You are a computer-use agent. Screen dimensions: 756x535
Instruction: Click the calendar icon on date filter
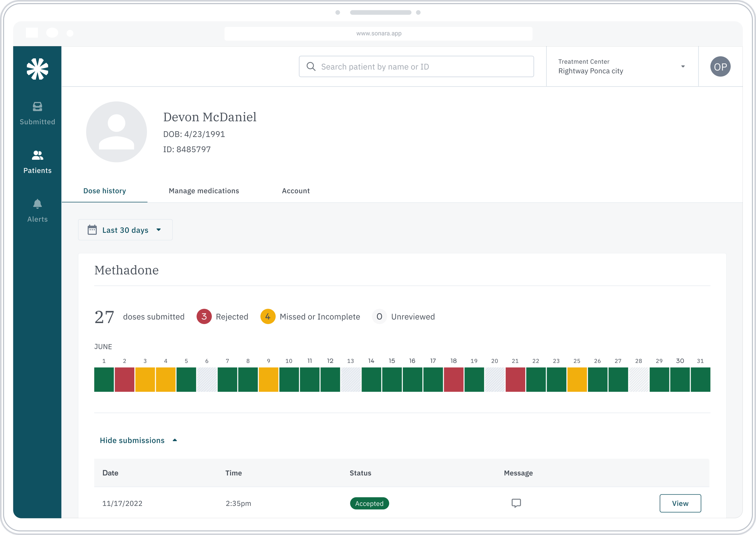pos(92,230)
